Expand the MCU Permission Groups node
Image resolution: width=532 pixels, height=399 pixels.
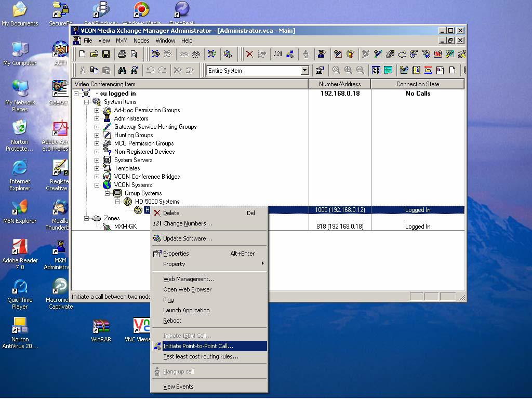(x=97, y=143)
